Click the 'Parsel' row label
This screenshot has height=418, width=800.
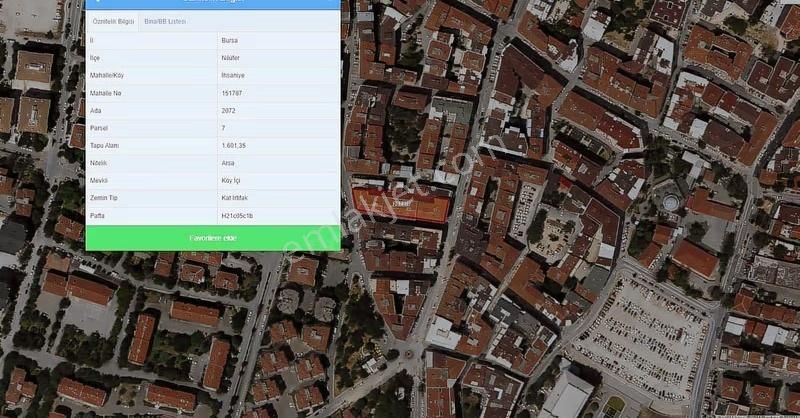[x=98, y=128]
